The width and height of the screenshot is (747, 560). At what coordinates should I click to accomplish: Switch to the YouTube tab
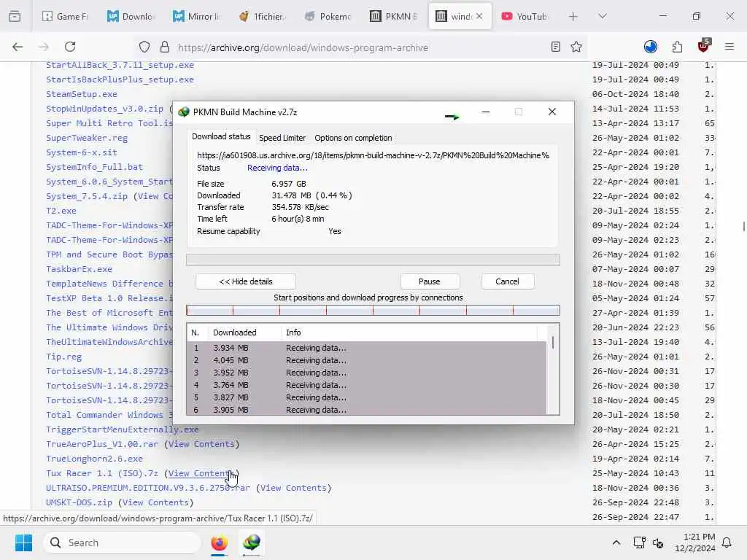tap(525, 16)
